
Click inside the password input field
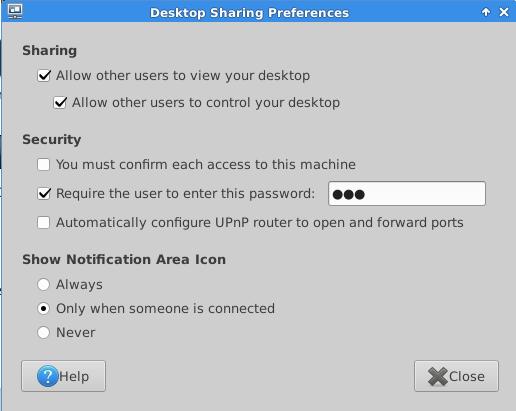[x=407, y=193]
